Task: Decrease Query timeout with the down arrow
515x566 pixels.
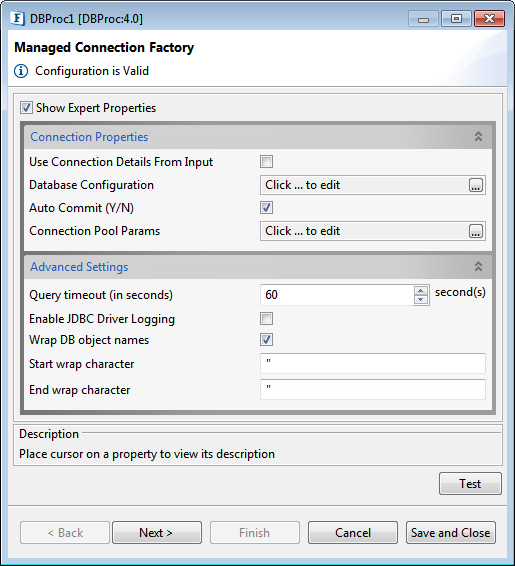Action: (x=420, y=300)
